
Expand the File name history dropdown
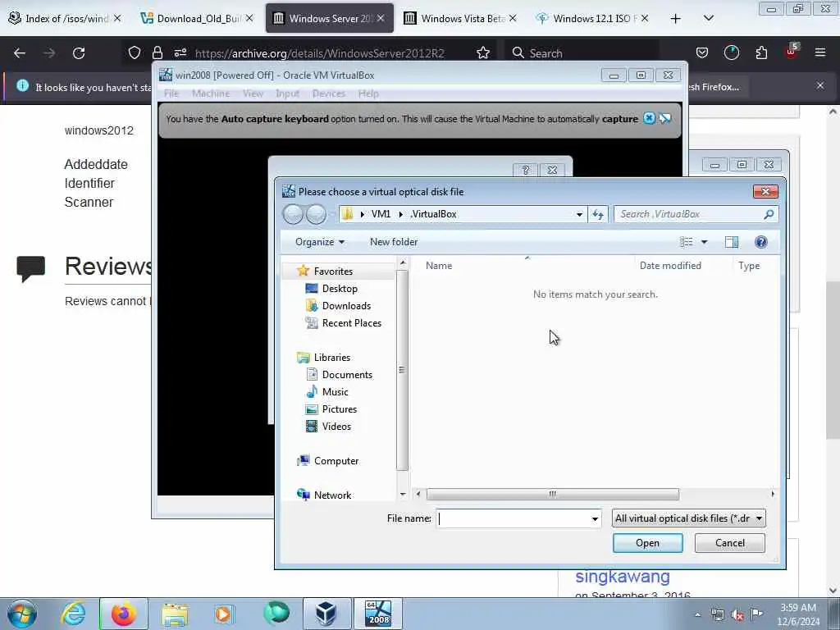[595, 518]
